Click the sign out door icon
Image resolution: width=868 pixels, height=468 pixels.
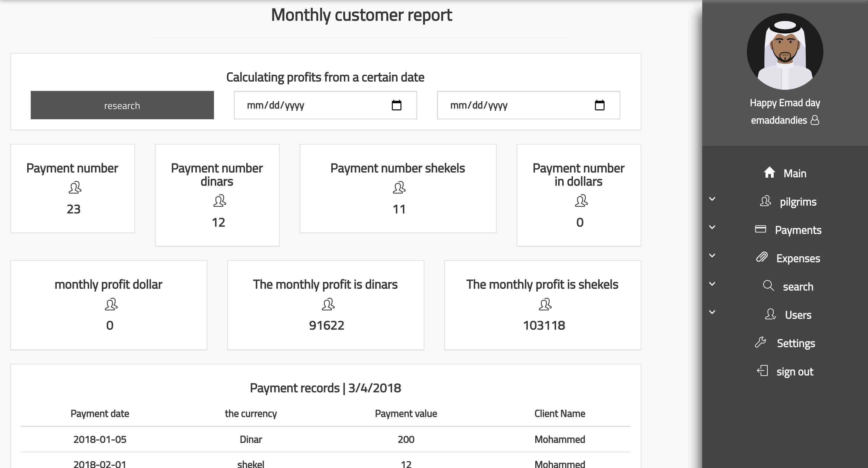(x=762, y=371)
